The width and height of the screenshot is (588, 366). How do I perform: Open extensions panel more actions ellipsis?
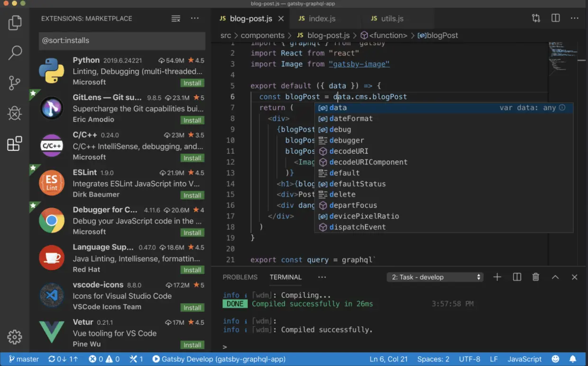tap(195, 18)
